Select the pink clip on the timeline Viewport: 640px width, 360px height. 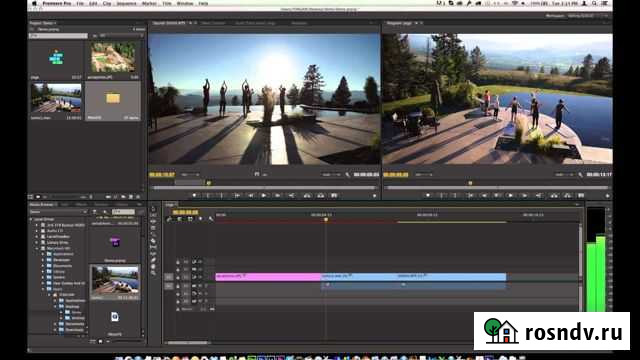point(268,277)
